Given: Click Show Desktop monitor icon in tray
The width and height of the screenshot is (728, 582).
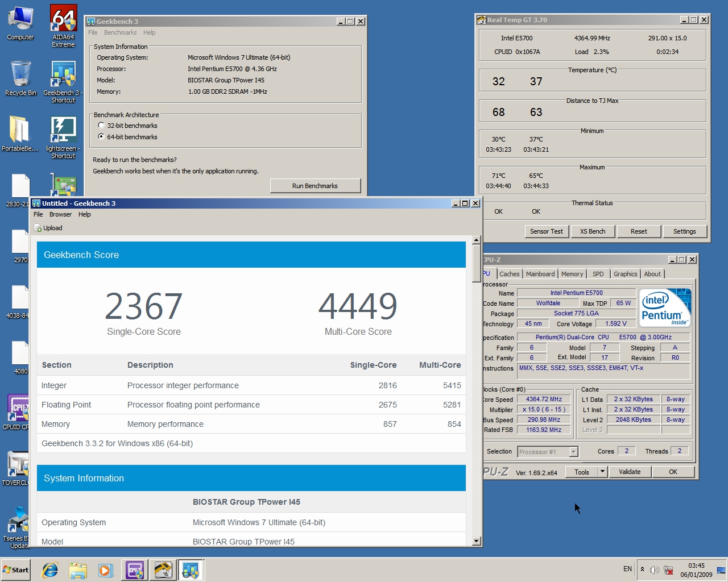Looking at the screenshot, I should [721, 569].
